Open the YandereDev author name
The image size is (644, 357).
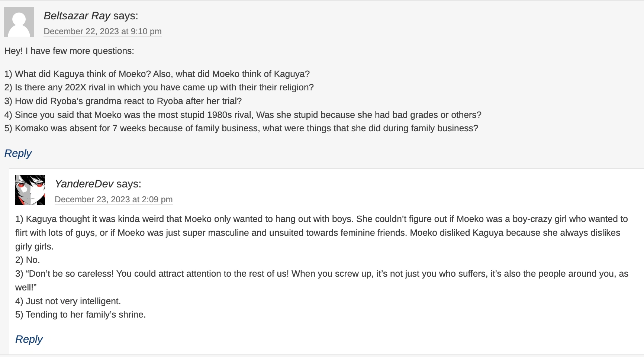(84, 184)
